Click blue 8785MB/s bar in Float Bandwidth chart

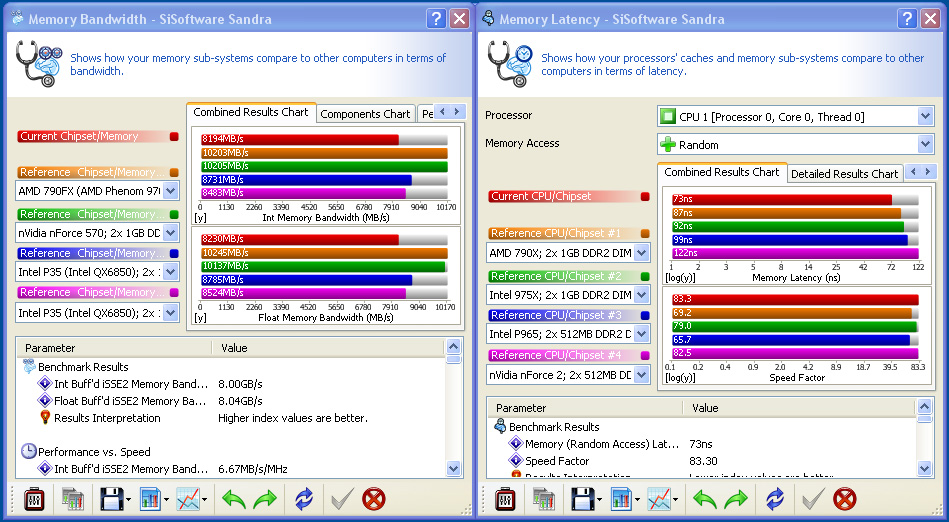pyautogui.click(x=306, y=280)
